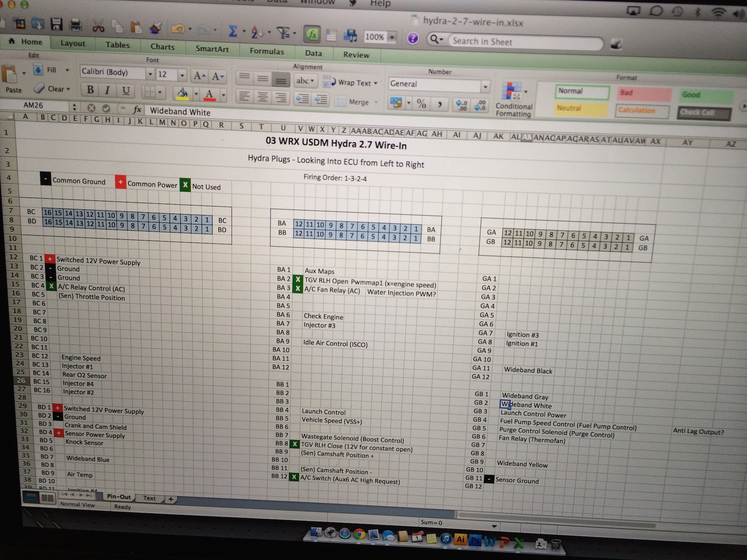Viewport: 747px width, 560px height.
Task: Open the Calibri font name dropdown
Action: (x=150, y=74)
